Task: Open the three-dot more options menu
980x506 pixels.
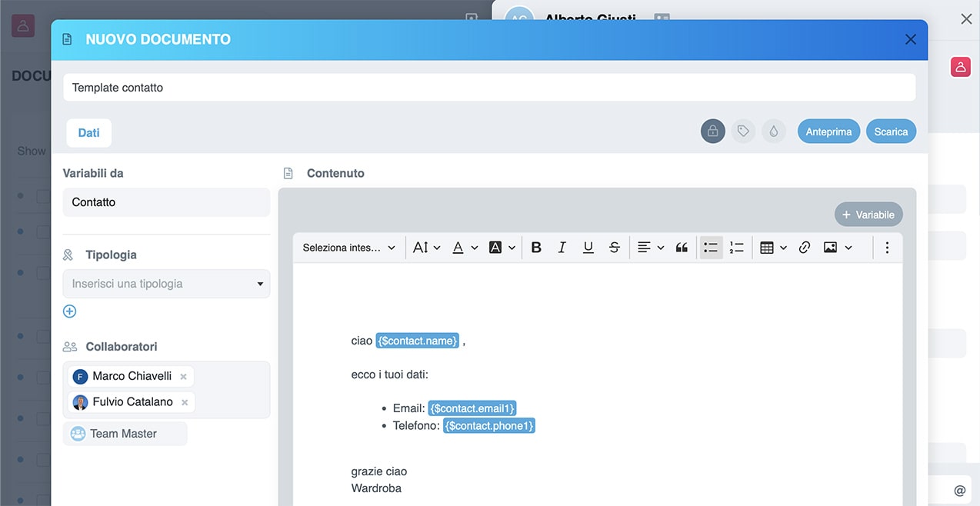Action: 887,248
